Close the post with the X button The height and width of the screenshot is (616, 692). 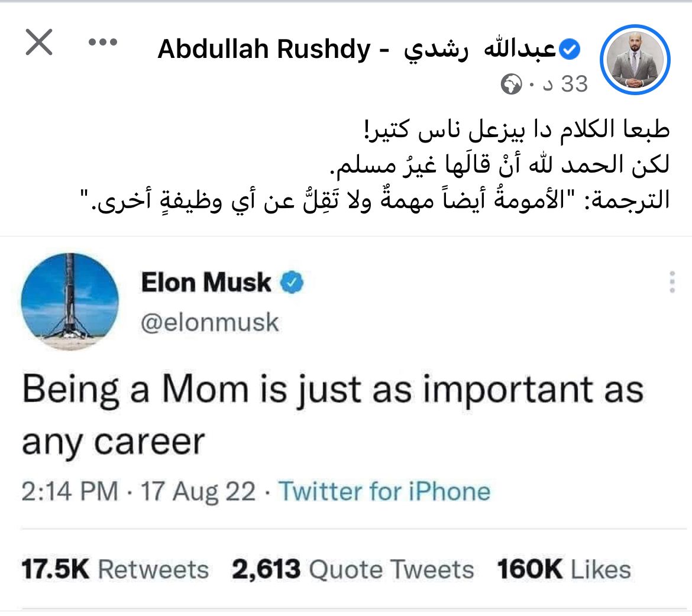point(39,44)
